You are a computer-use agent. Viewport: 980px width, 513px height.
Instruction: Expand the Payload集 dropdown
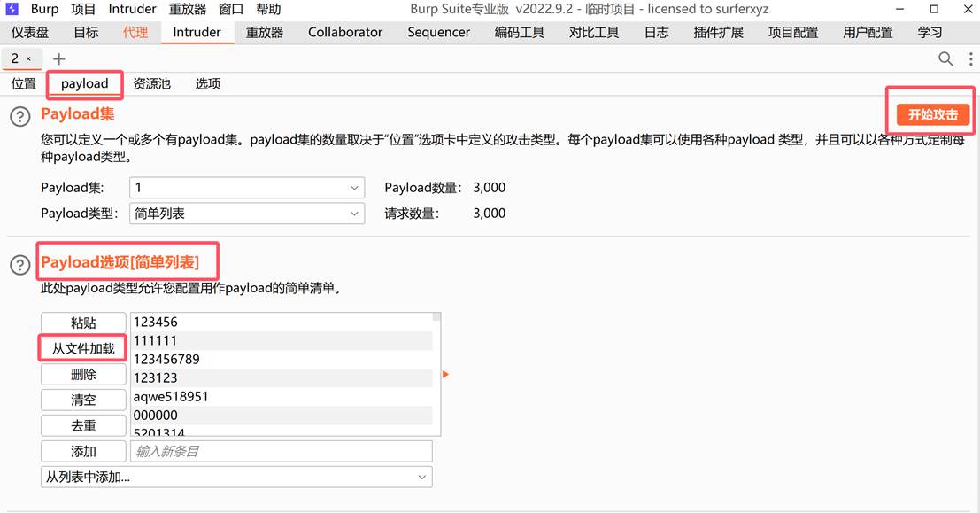tap(247, 188)
